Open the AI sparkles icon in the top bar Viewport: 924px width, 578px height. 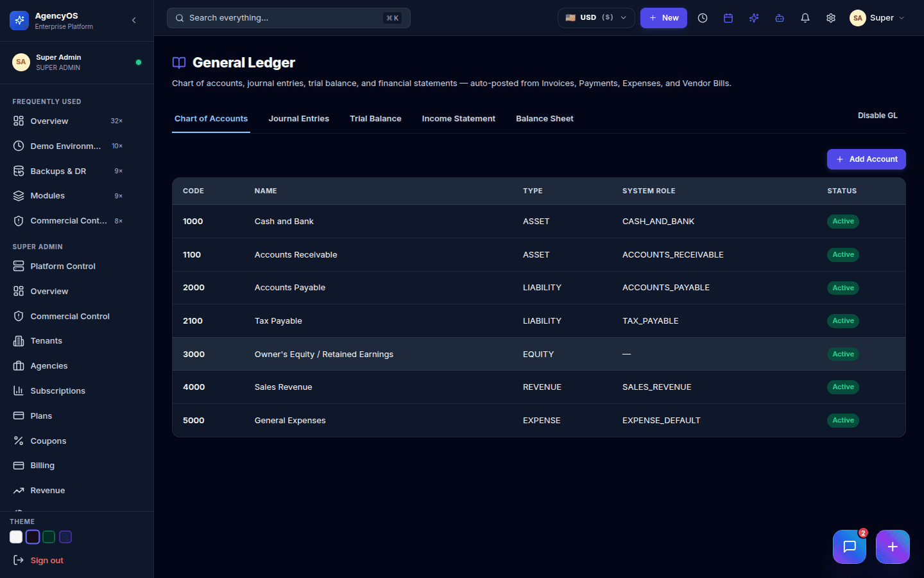pyautogui.click(x=754, y=18)
